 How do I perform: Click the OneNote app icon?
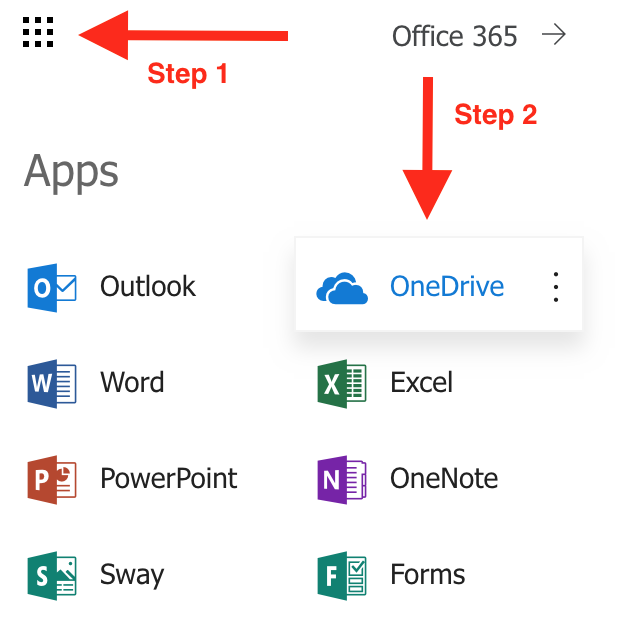click(342, 480)
